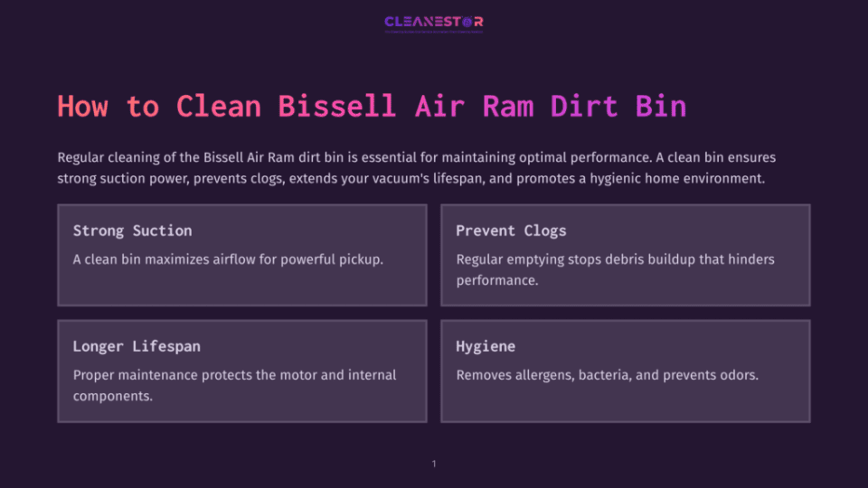Click the text about regular emptying debris buildup
The image size is (868, 488).
click(x=615, y=269)
